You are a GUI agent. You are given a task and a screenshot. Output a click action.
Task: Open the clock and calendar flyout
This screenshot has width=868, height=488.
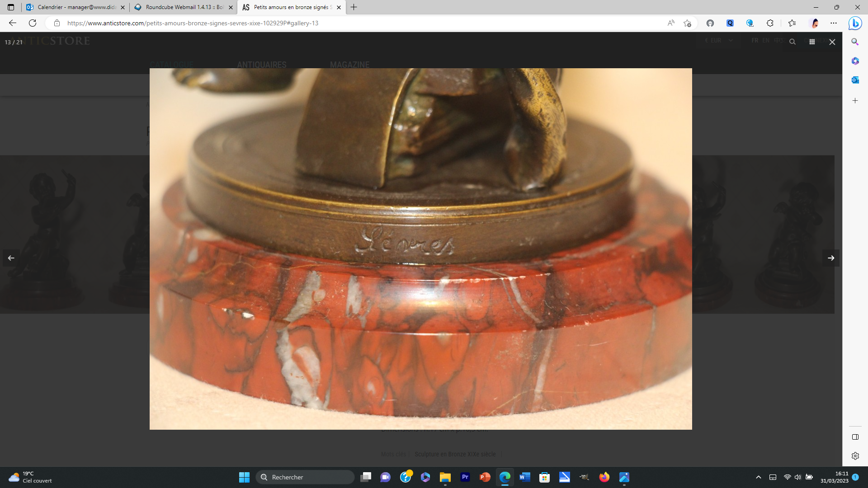coord(835,477)
